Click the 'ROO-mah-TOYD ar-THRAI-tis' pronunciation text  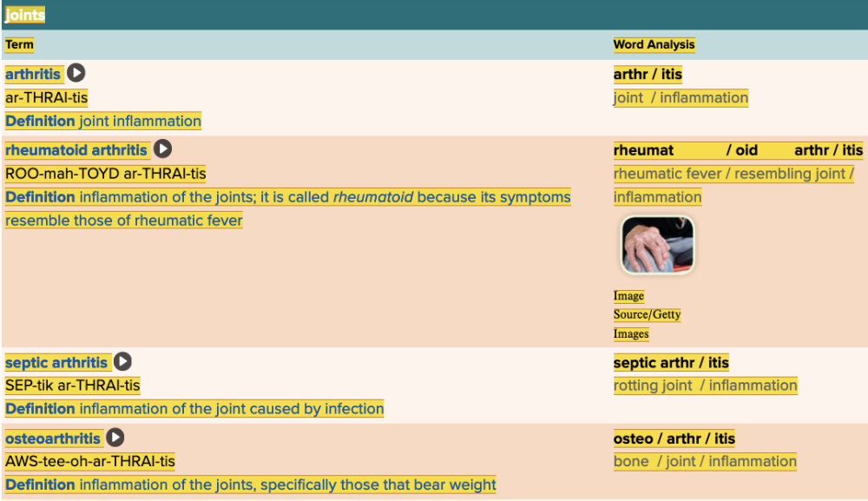coord(105,174)
